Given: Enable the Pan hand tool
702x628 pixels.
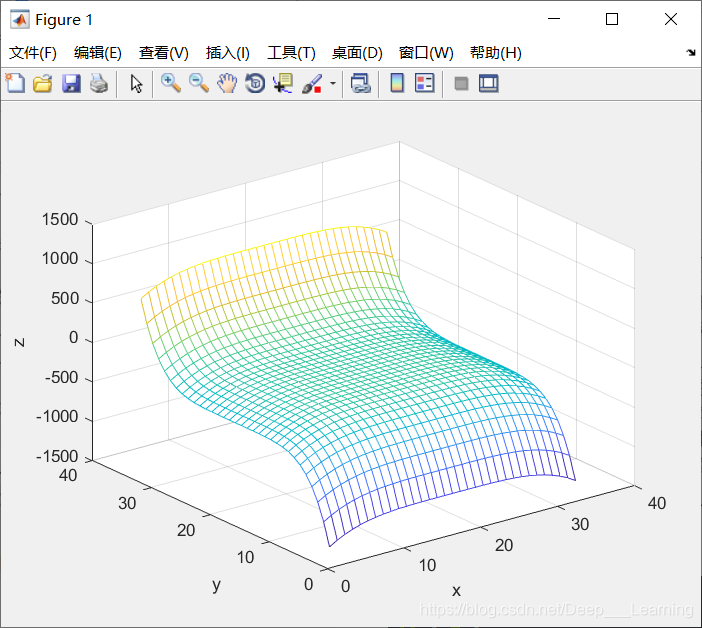Looking at the screenshot, I should pos(227,83).
